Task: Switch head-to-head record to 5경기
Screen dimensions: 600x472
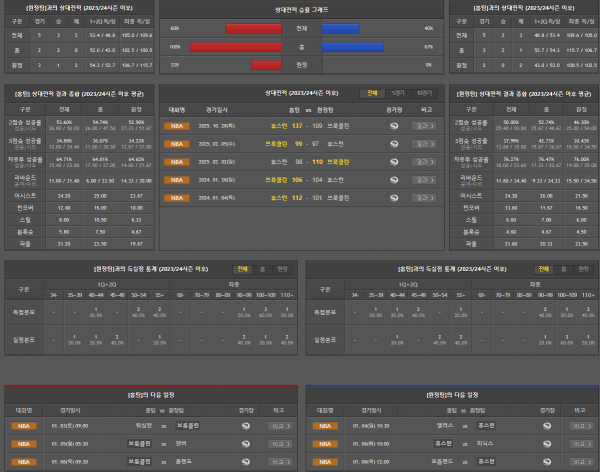Action: coord(399,91)
